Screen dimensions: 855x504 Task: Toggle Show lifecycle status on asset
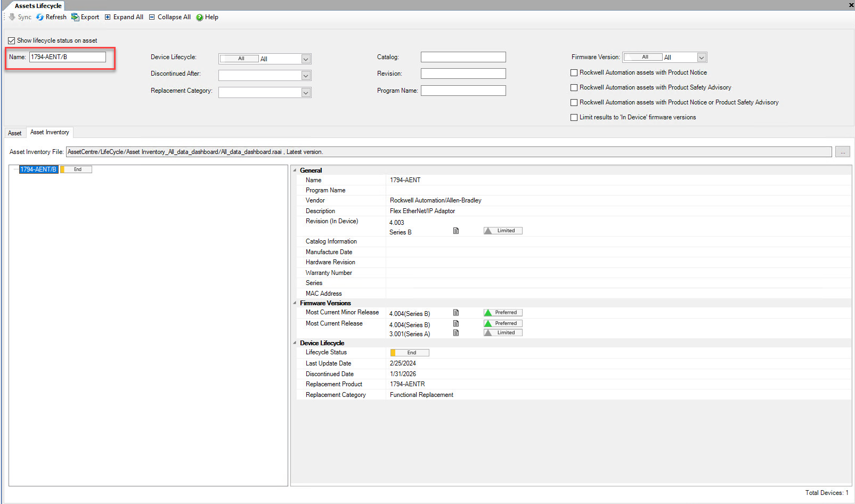click(11, 40)
